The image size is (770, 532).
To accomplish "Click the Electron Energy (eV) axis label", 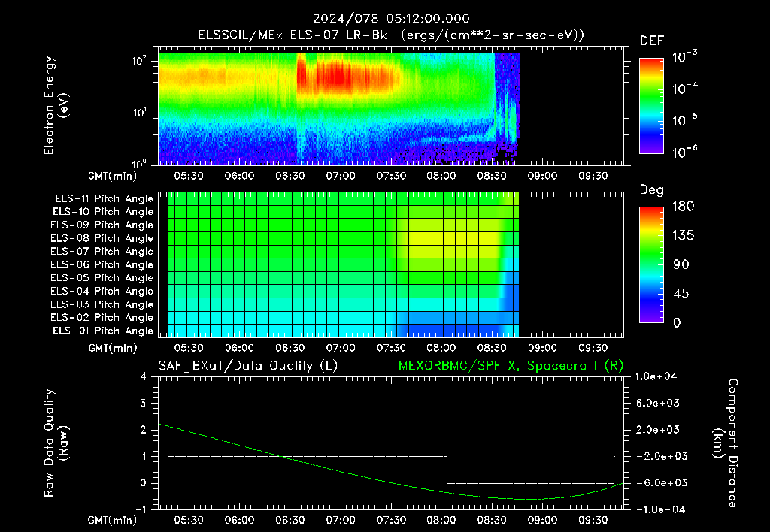I will point(56,105).
